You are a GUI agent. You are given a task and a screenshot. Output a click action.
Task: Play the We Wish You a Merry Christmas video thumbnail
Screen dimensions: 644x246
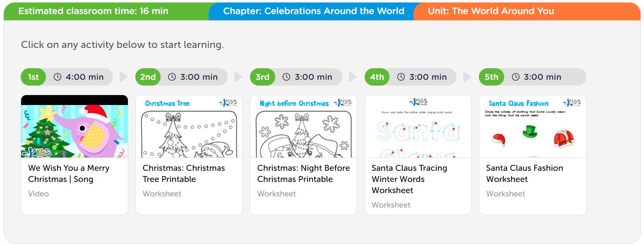[74, 127]
